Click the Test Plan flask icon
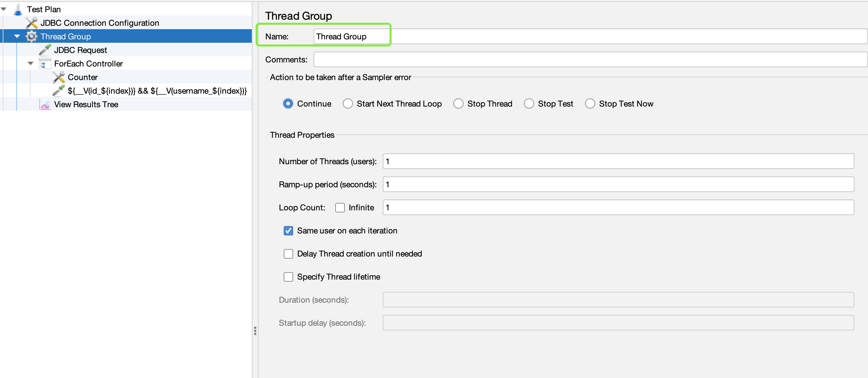The image size is (868, 378). (x=18, y=10)
